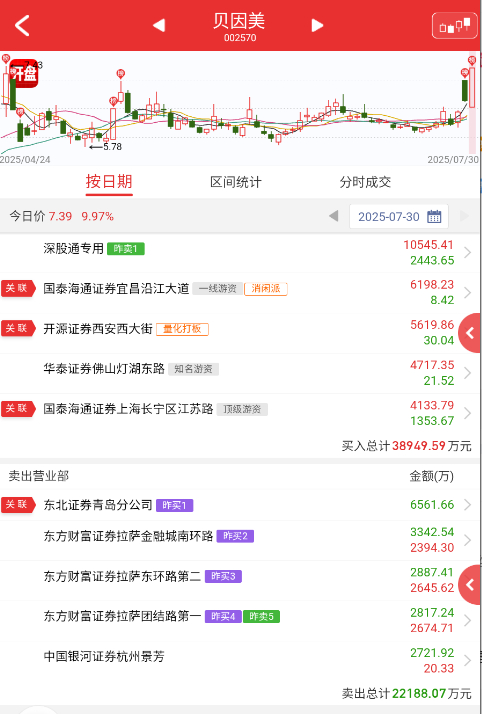Select 华泰证券佛山灯湖东路 seat name
The width and height of the screenshot is (482, 714).
pyautogui.click(x=104, y=369)
